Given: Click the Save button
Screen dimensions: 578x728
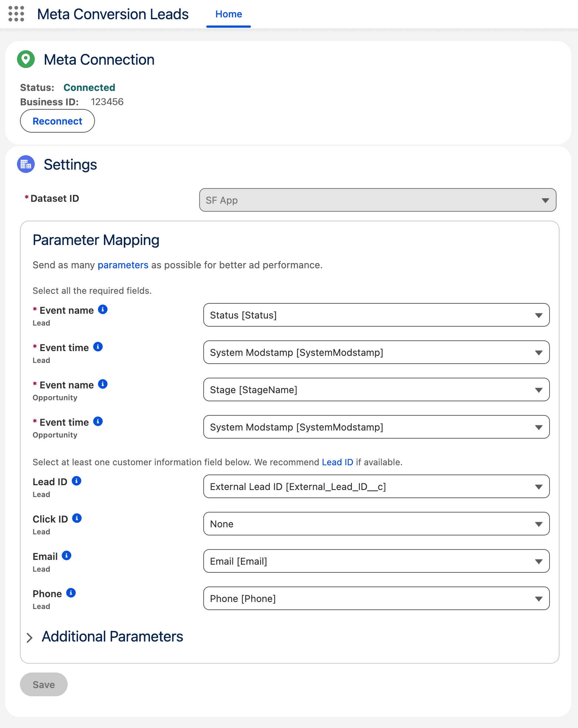Looking at the screenshot, I should click(x=44, y=684).
